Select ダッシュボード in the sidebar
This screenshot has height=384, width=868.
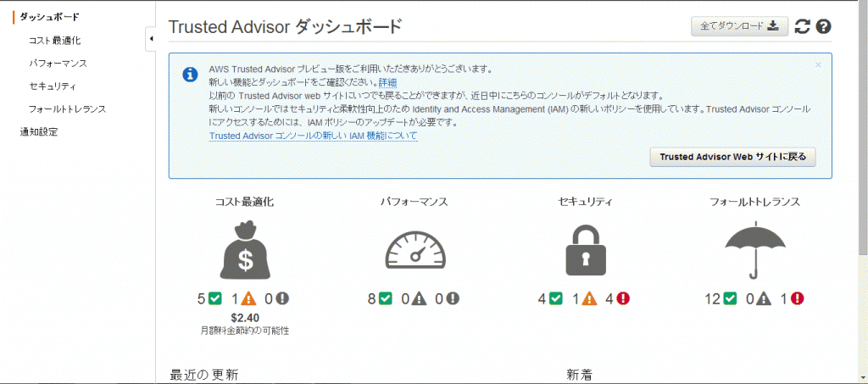(49, 17)
